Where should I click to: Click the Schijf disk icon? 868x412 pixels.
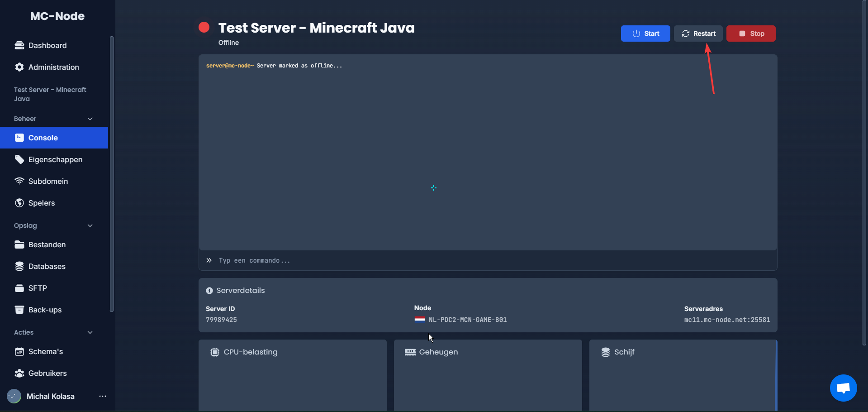pyautogui.click(x=606, y=352)
